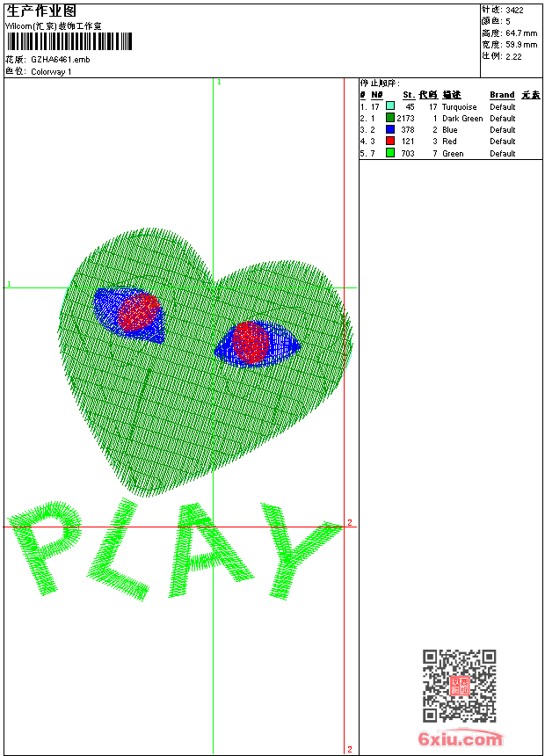This screenshot has height=756, width=545.
Task: Click the bright Green swatch in row 5
Action: [x=390, y=153]
